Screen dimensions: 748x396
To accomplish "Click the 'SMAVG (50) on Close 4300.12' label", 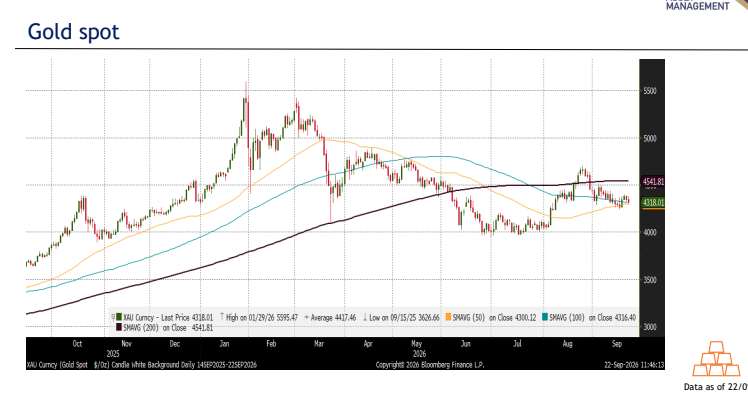I will click(494, 317).
